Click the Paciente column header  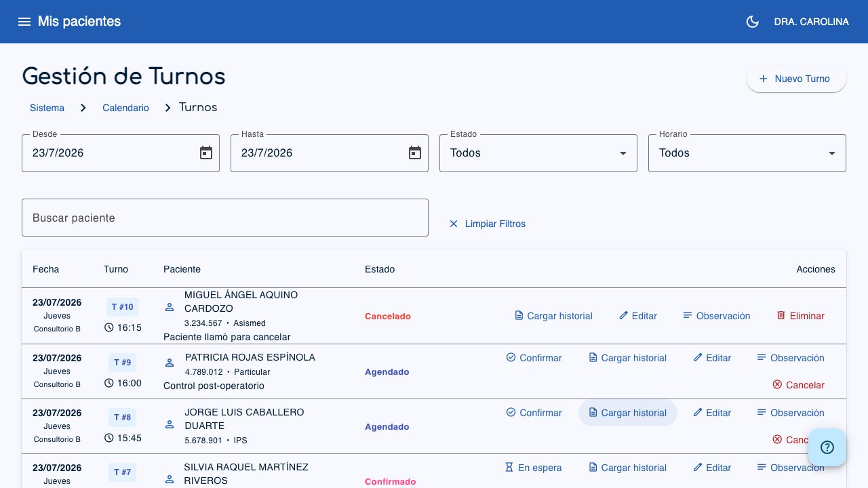coord(182,269)
